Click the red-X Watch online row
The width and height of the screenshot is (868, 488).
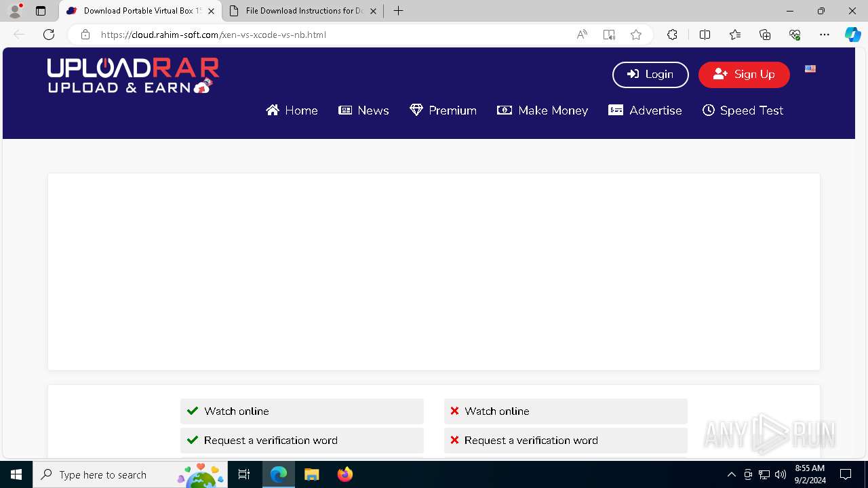566,411
